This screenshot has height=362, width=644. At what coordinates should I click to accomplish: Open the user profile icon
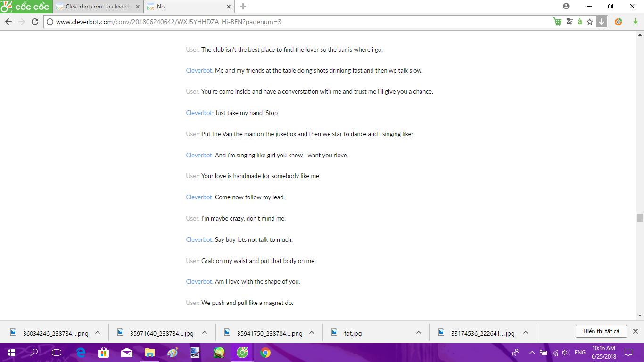566,6
